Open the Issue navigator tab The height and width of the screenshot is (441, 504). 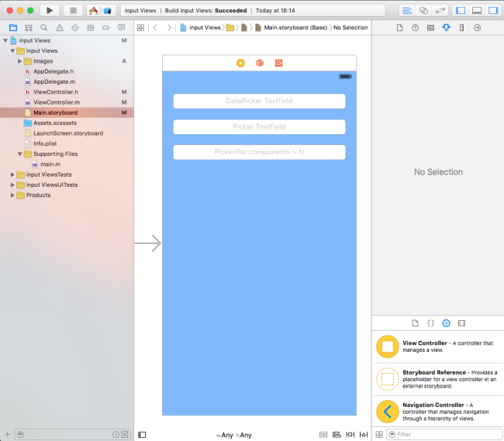(60, 28)
